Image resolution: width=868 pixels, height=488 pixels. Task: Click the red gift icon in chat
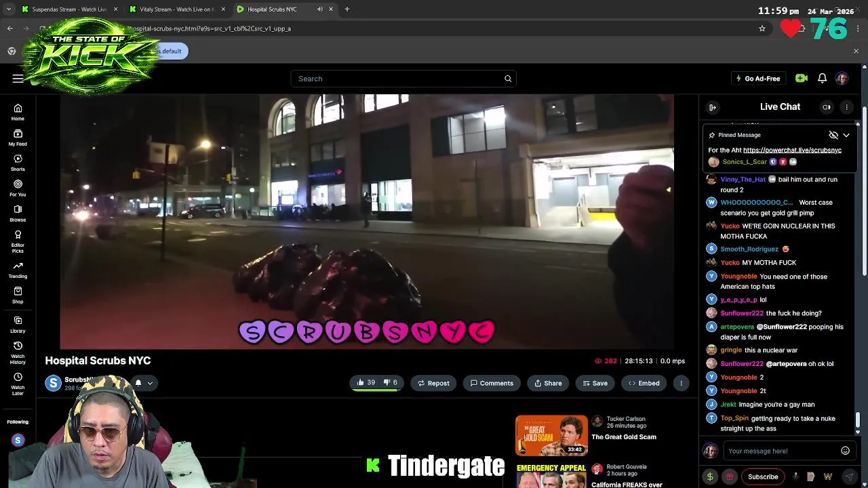pyautogui.click(x=730, y=476)
